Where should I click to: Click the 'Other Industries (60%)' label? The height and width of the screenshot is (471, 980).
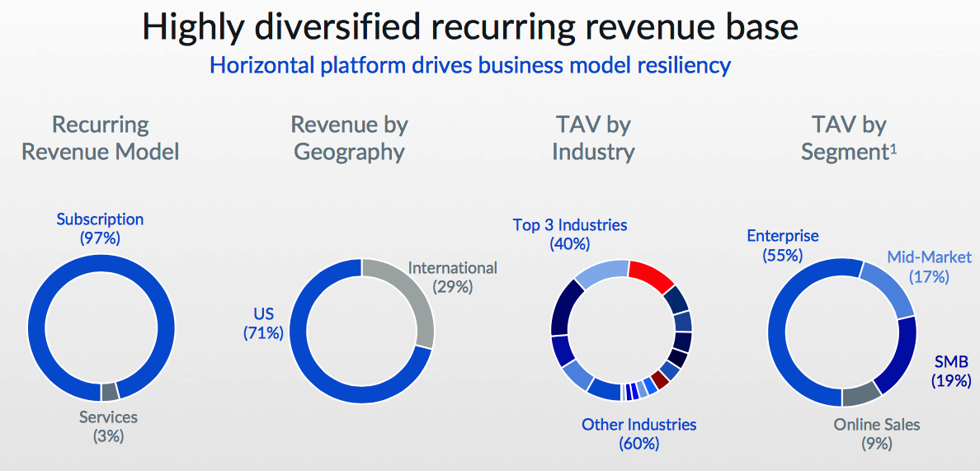point(638,434)
